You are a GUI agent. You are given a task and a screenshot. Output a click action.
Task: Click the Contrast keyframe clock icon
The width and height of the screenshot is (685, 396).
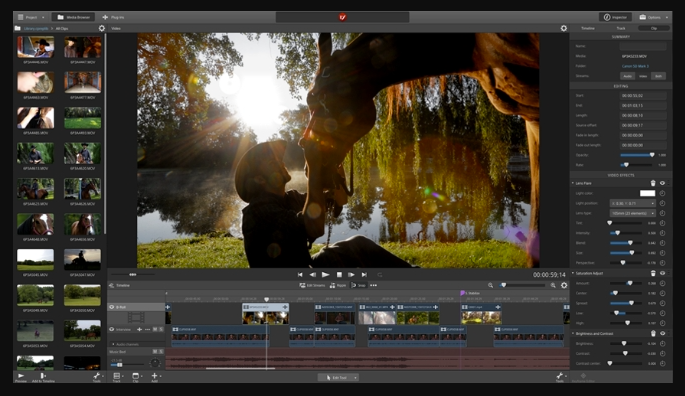(662, 353)
